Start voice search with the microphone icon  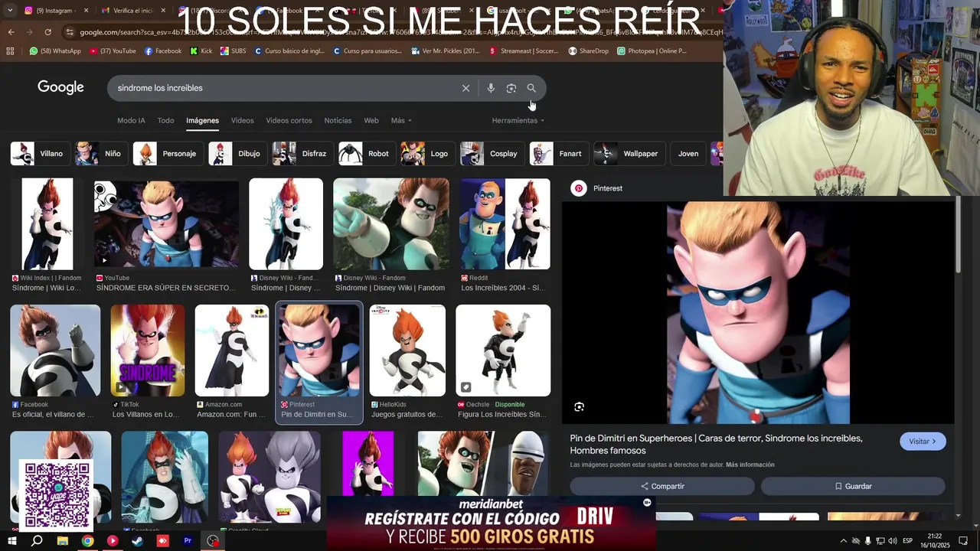(491, 88)
